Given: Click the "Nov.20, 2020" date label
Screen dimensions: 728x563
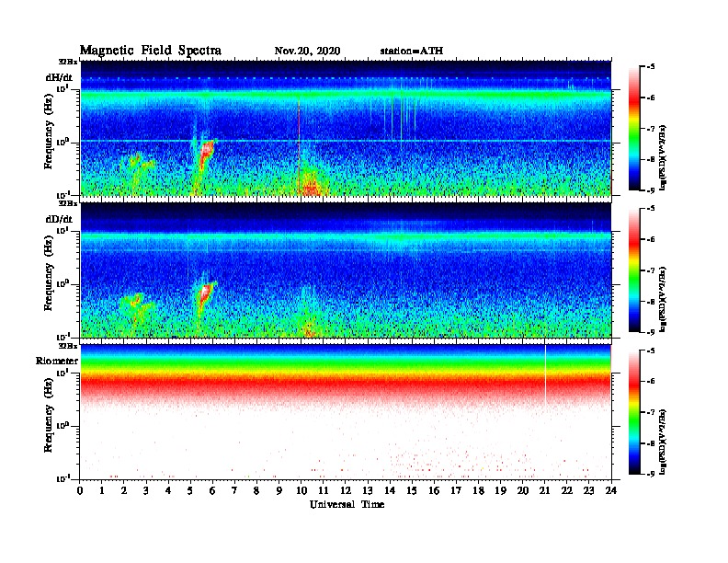Looking at the screenshot, I should (x=307, y=51).
